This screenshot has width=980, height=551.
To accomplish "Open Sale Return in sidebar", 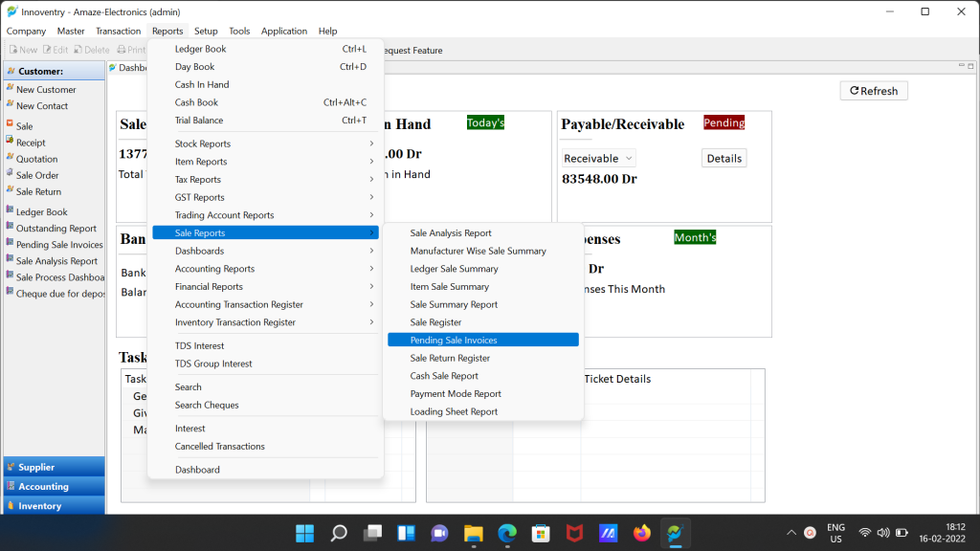I will [38, 191].
